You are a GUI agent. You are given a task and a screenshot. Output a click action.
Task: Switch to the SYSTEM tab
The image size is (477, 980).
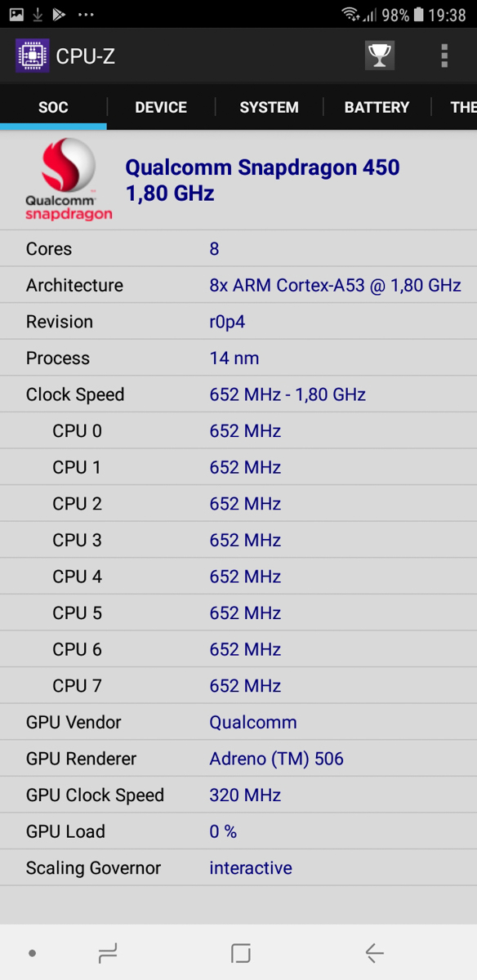pyautogui.click(x=269, y=107)
